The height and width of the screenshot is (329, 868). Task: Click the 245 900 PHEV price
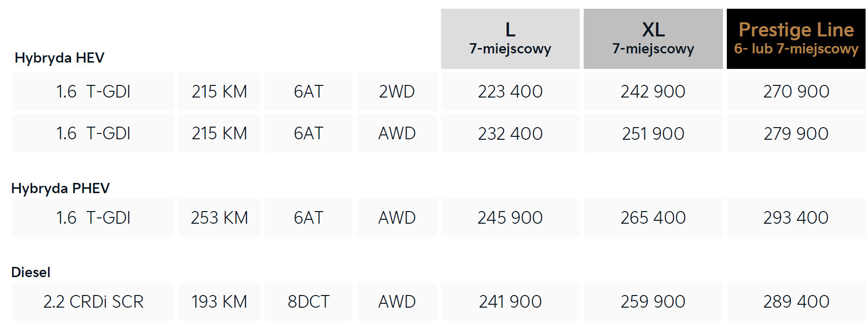coord(510,218)
